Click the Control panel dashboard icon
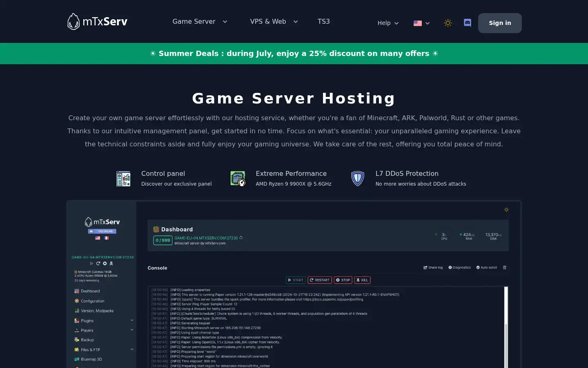This screenshot has width=588, height=368. 123,179
